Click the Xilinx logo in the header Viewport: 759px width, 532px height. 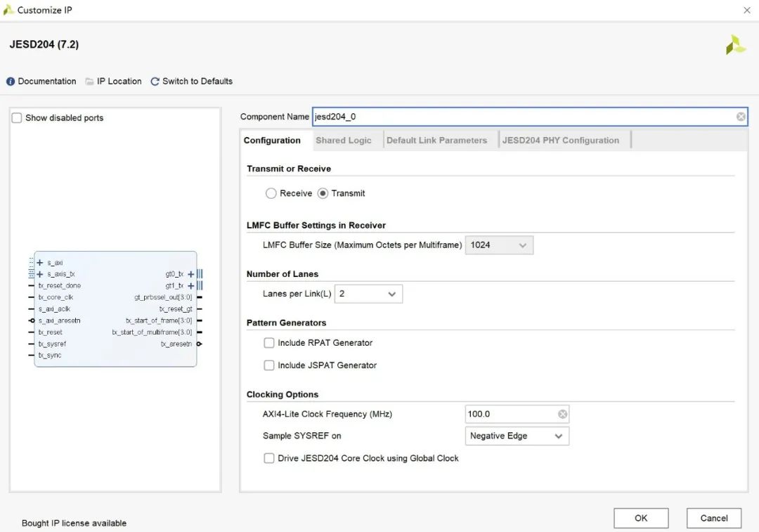point(736,44)
